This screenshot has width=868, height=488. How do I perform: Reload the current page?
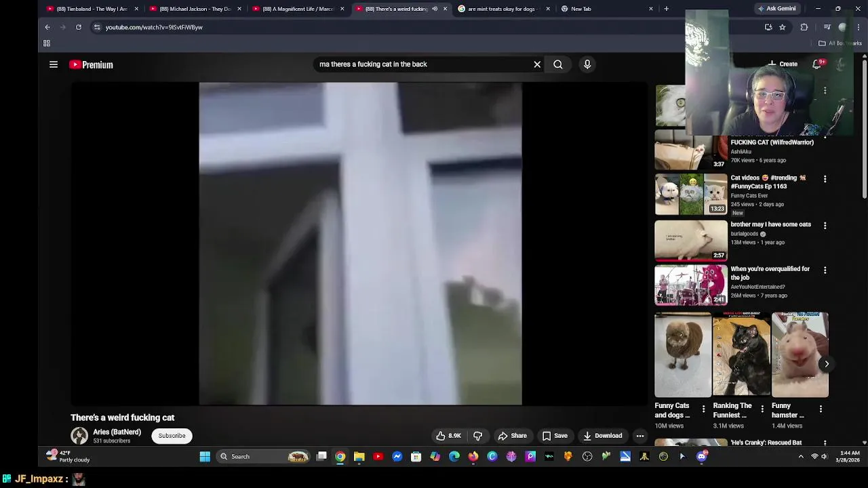click(79, 27)
